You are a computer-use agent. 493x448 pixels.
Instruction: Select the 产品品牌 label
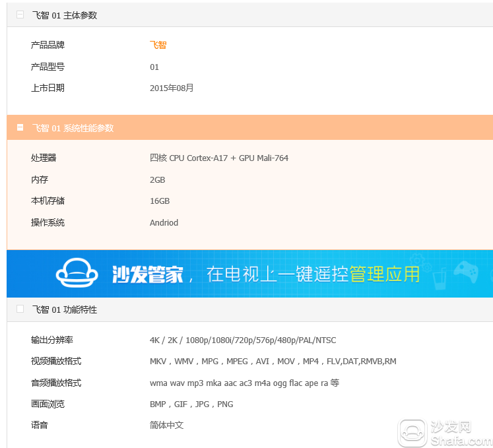click(x=48, y=45)
